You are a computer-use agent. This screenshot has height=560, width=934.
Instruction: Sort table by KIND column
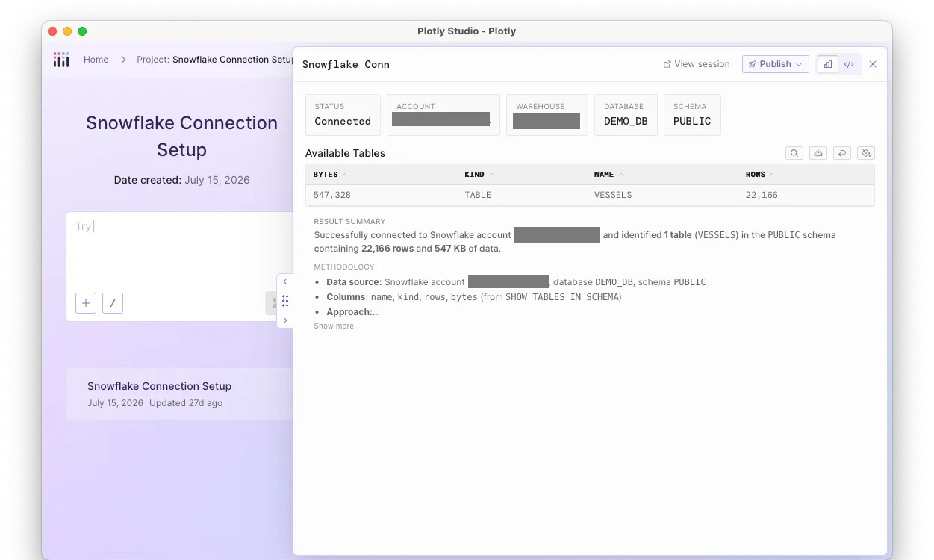[x=479, y=175]
